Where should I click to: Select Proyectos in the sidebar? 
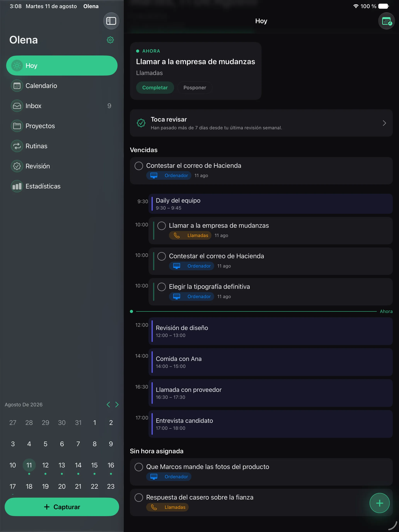[62, 126]
